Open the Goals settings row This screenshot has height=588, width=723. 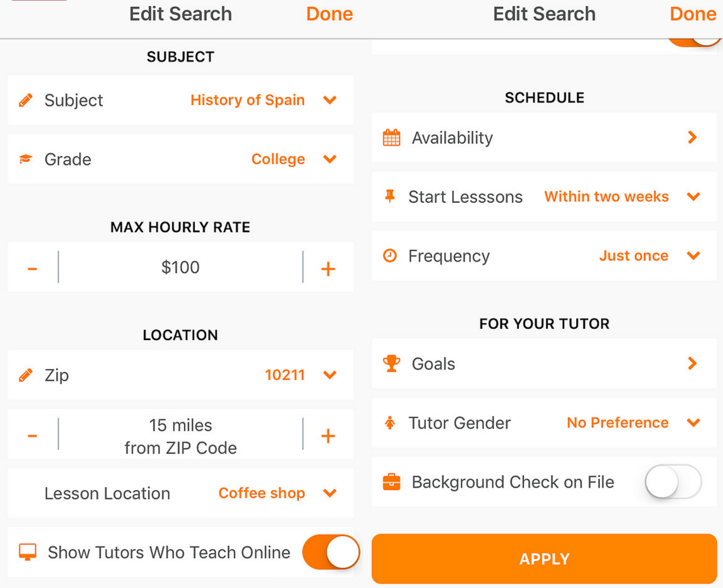pos(544,364)
